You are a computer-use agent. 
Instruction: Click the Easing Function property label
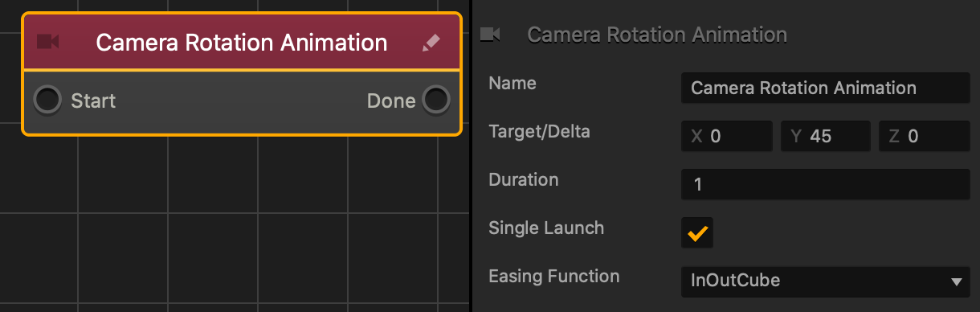pos(554,276)
